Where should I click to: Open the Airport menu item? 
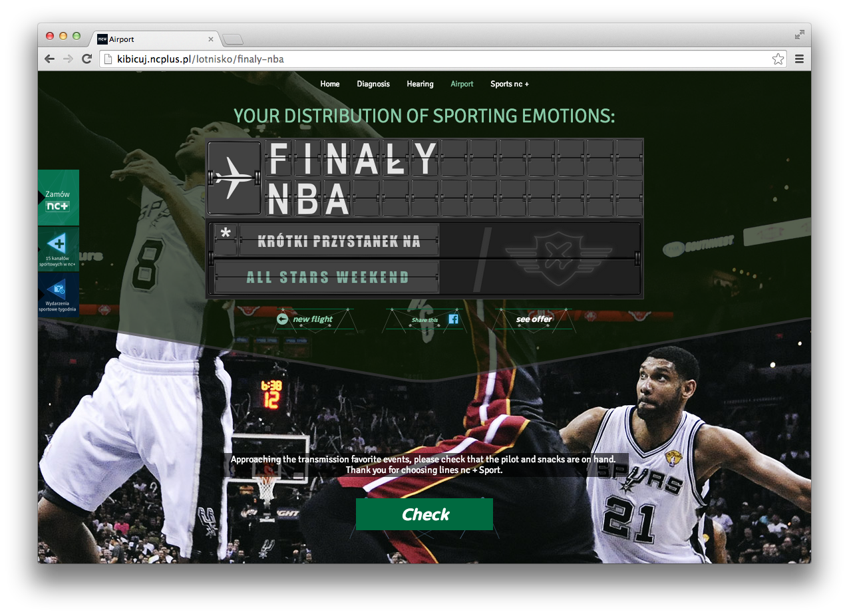pyautogui.click(x=462, y=84)
